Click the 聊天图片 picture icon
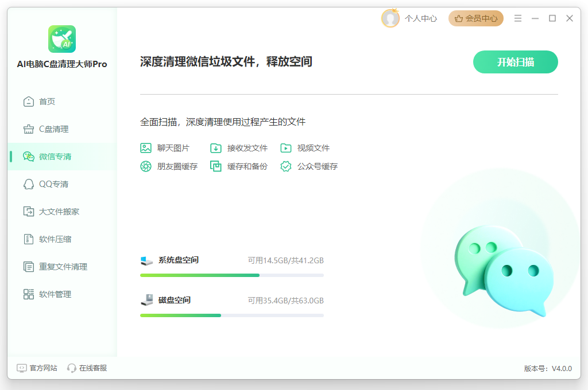Viewport: 588px width, 390px height. point(145,148)
